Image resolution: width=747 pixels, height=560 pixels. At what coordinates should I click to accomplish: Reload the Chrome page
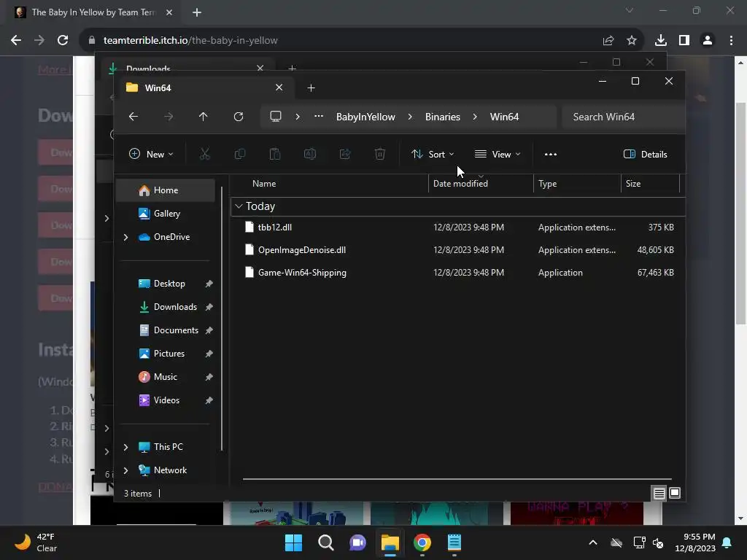click(x=63, y=41)
